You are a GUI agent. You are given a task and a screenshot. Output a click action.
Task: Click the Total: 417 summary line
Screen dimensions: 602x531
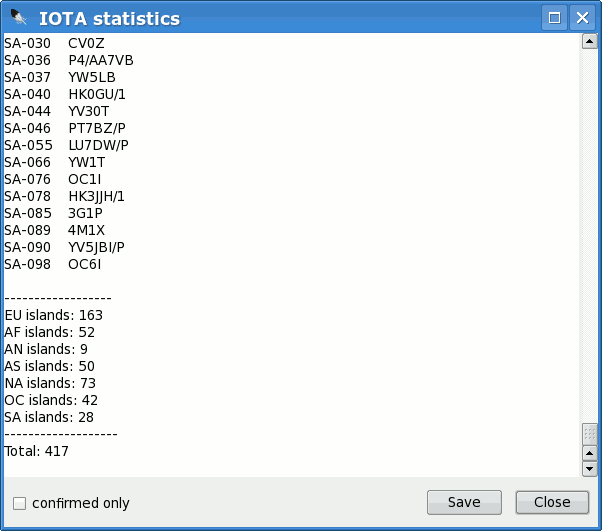pos(36,451)
